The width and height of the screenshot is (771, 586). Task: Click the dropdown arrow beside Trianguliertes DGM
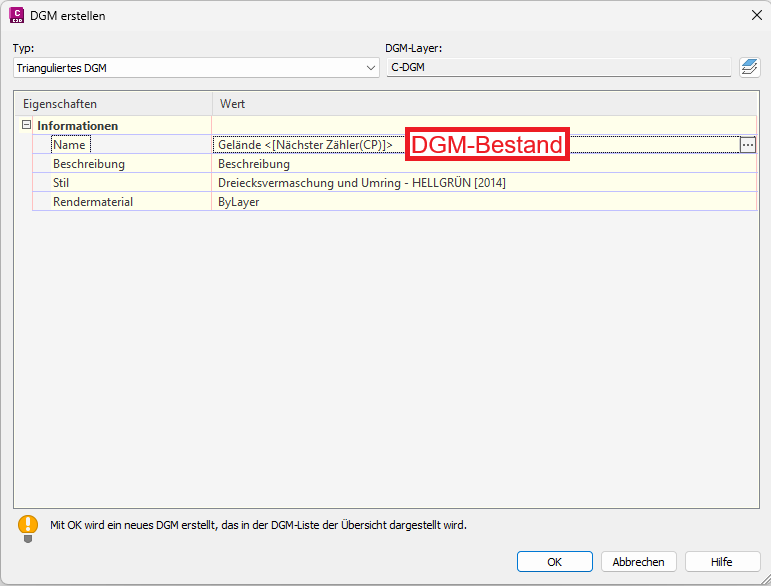pos(371,68)
